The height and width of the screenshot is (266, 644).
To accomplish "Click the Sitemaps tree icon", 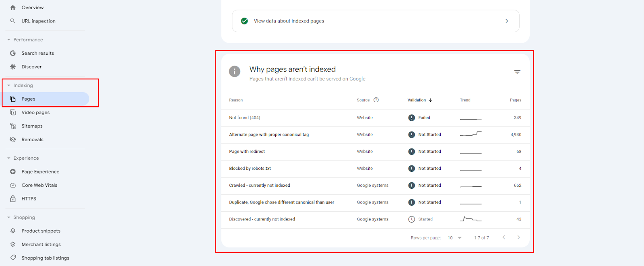I will (13, 126).
